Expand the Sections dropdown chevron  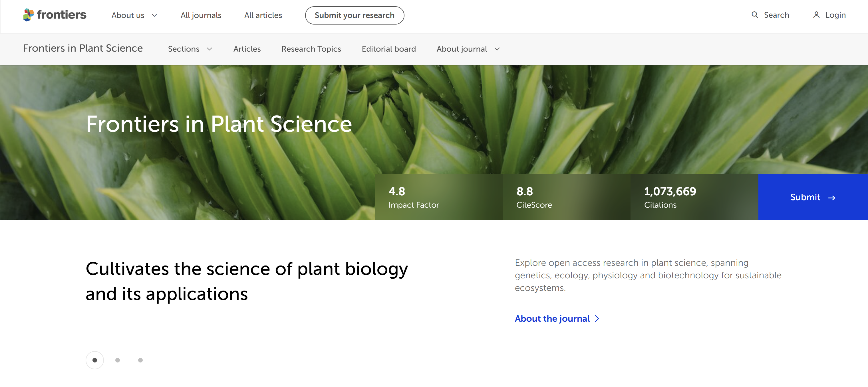[210, 49]
